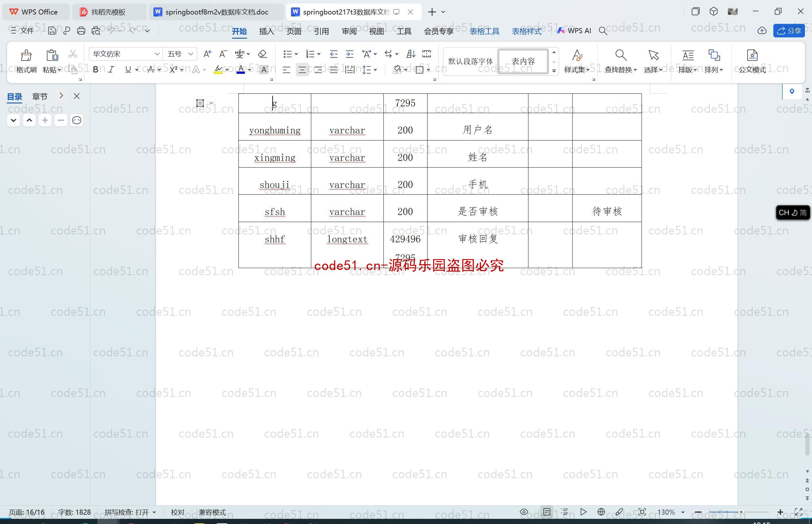812x524 pixels.
Task: Open the 引用 ribbon tab
Action: point(322,31)
